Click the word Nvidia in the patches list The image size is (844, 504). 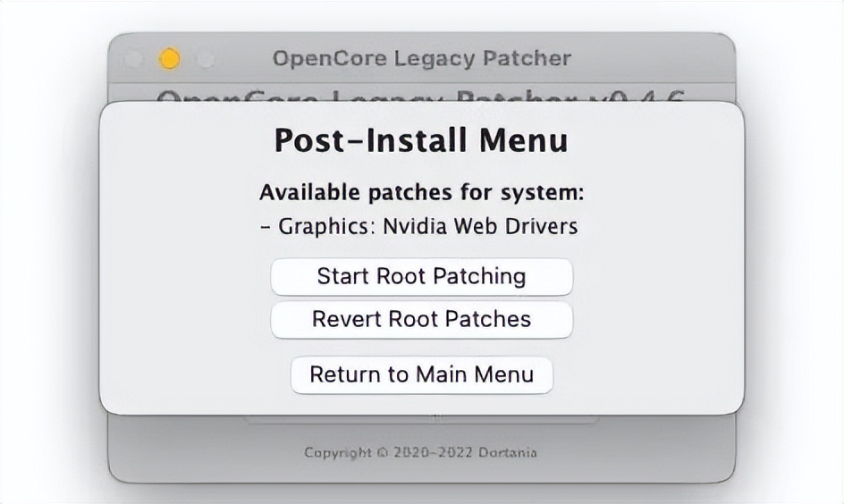[x=415, y=226]
